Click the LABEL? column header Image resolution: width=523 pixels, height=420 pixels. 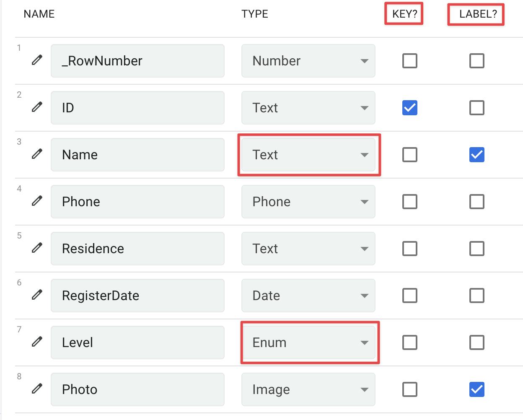tap(478, 14)
